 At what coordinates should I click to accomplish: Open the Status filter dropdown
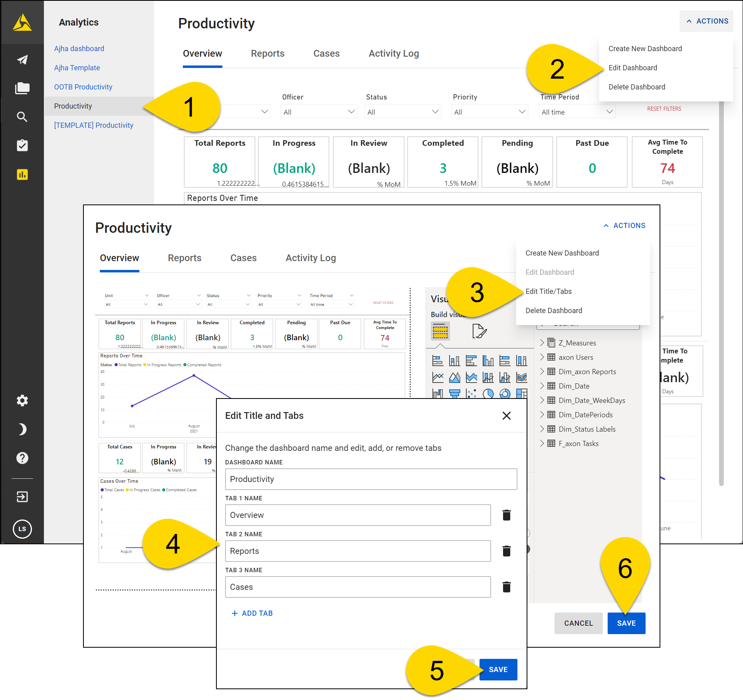pos(403,111)
